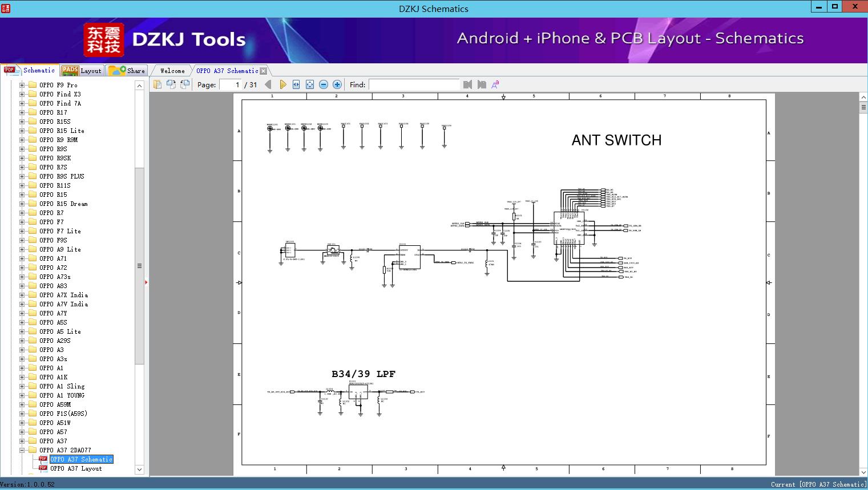Click the PDF icon of OPPO A37 Layout
The width and height of the screenshot is (868, 490).
coord(43,468)
